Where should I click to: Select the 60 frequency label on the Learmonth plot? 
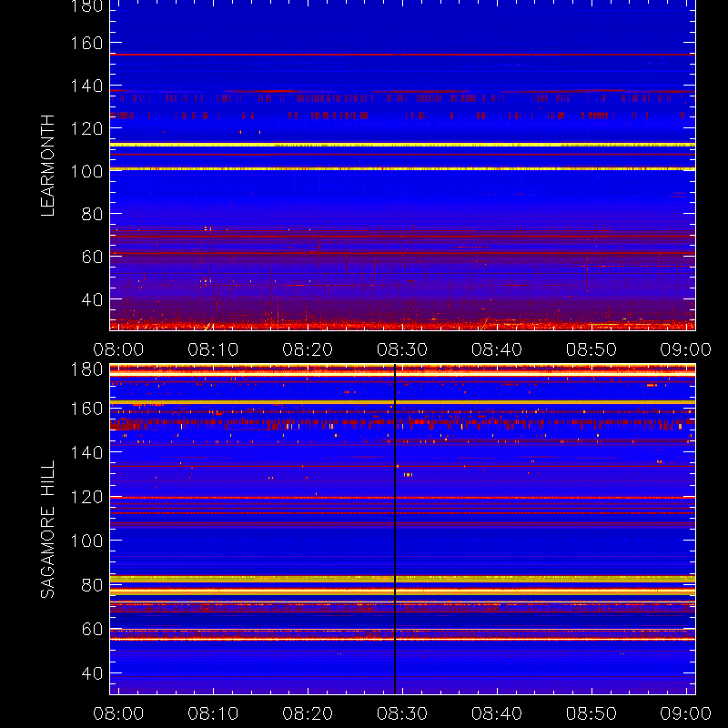92,257
